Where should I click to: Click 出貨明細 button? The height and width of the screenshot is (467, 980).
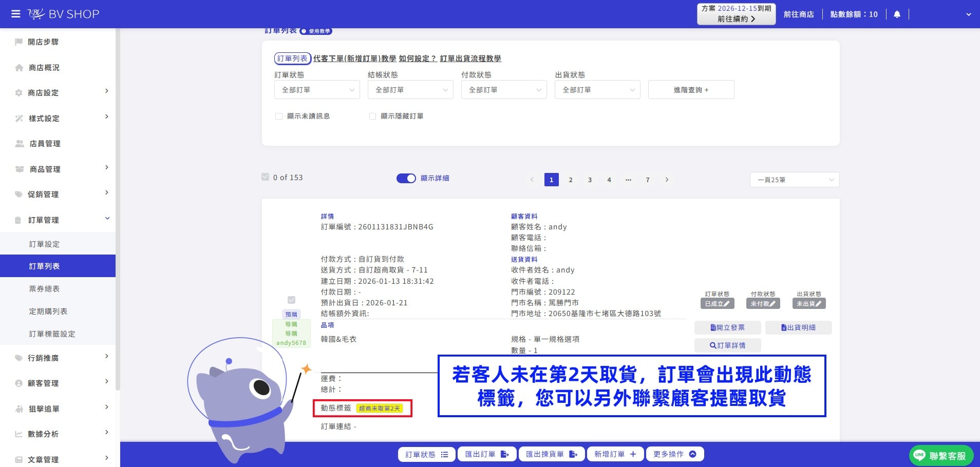[x=798, y=327]
